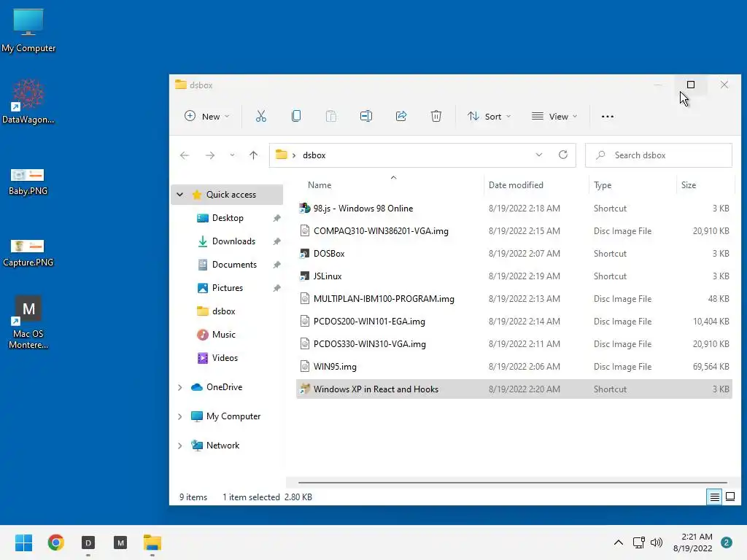This screenshot has width=747, height=560.
Task: Refresh the dsbox folder view
Action: (563, 155)
